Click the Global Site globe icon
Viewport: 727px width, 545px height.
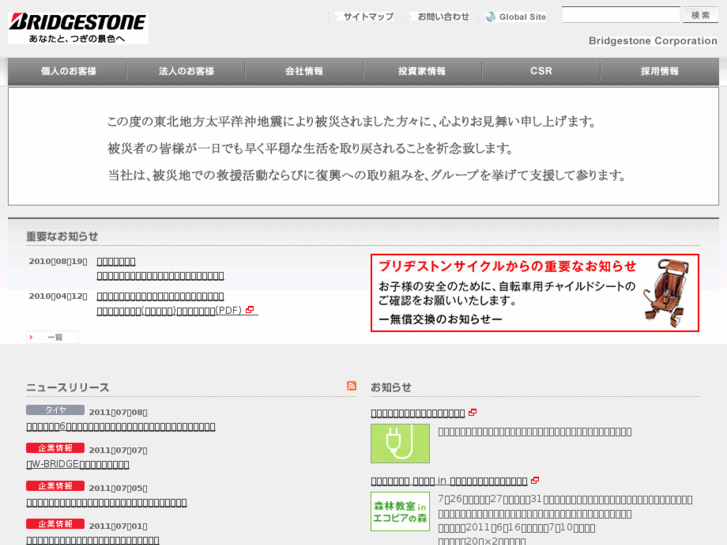click(x=490, y=17)
